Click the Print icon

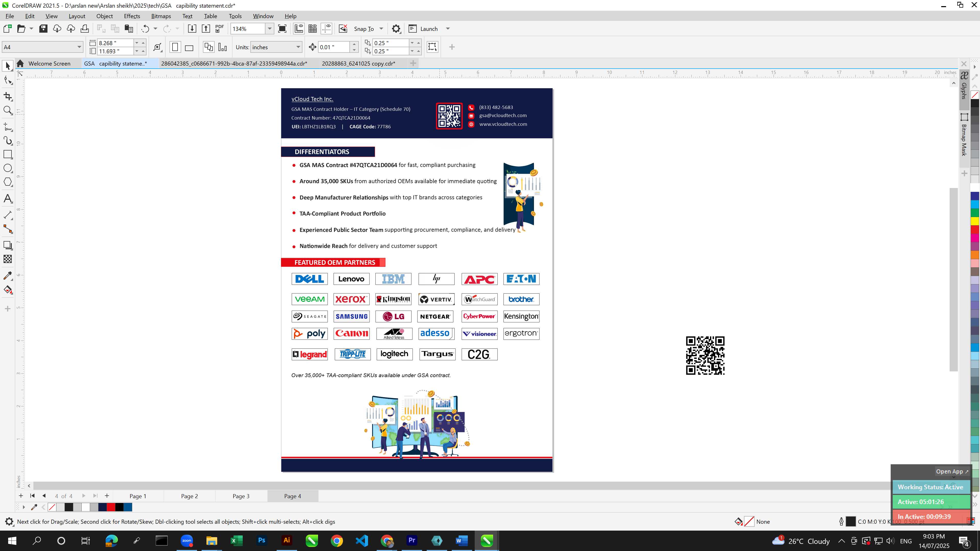click(84, 29)
